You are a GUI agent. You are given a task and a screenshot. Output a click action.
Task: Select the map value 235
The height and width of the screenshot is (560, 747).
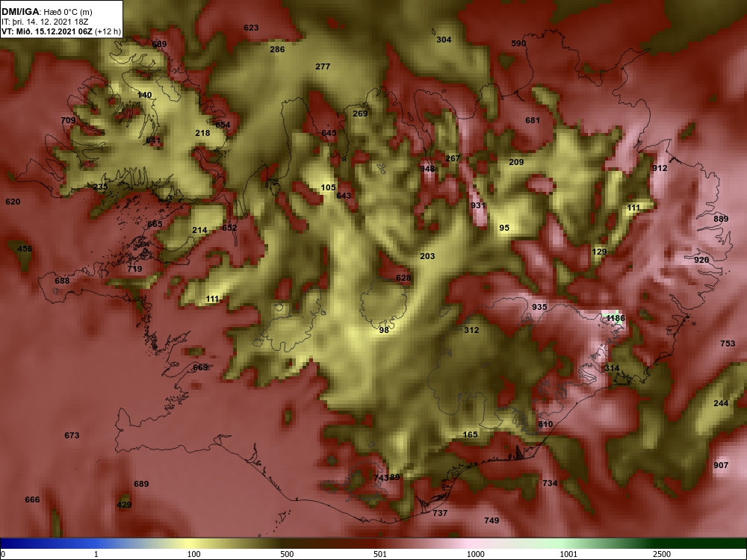coord(100,187)
